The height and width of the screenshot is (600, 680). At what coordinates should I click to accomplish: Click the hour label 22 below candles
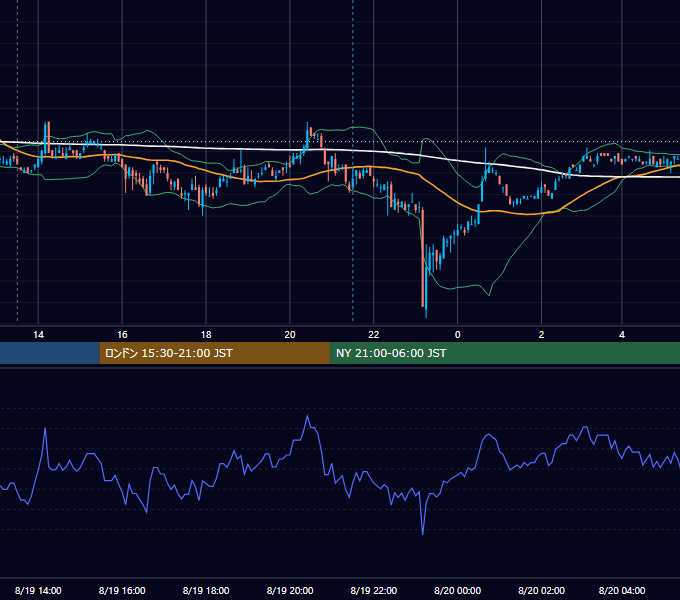(x=373, y=335)
